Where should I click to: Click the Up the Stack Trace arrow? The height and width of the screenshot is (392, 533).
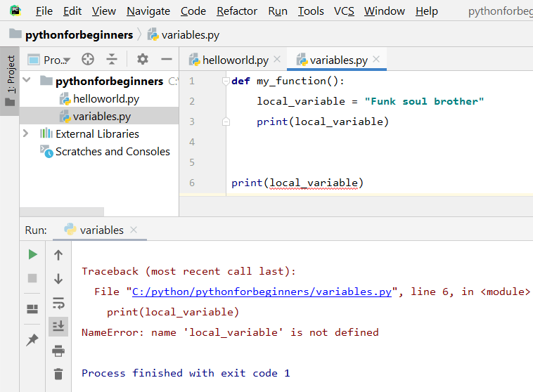[x=58, y=255]
